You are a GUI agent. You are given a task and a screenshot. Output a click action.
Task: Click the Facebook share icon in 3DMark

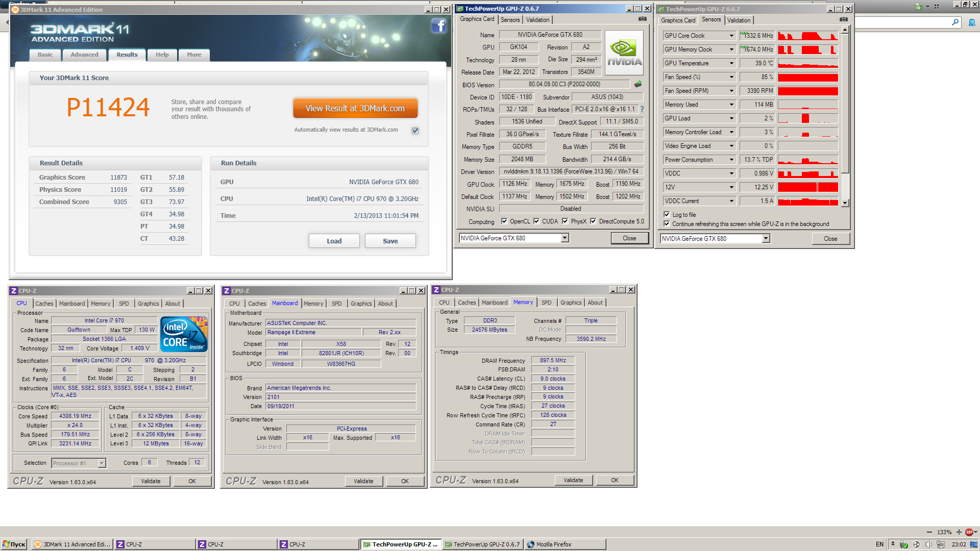[438, 26]
